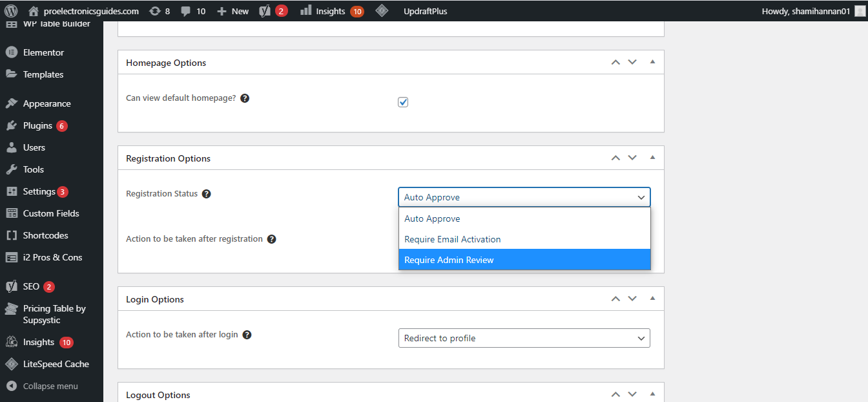Open UpdraftPlus link in admin bar

[425, 11]
